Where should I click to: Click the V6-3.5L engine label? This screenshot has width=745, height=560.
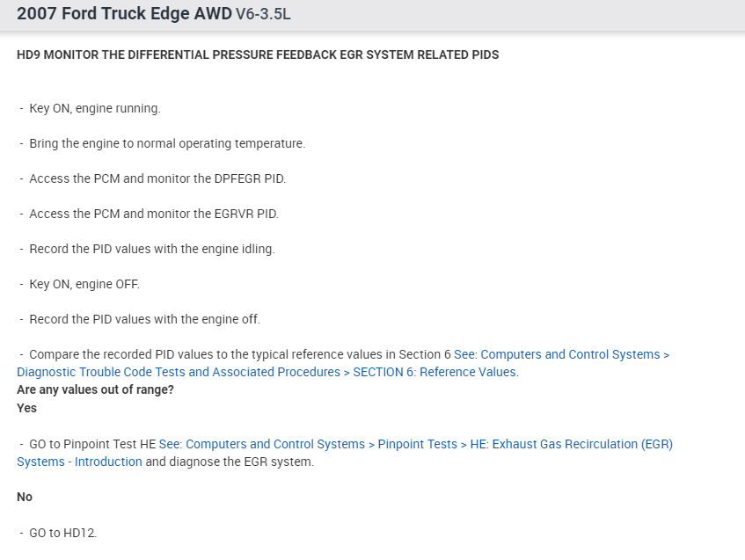click(263, 15)
